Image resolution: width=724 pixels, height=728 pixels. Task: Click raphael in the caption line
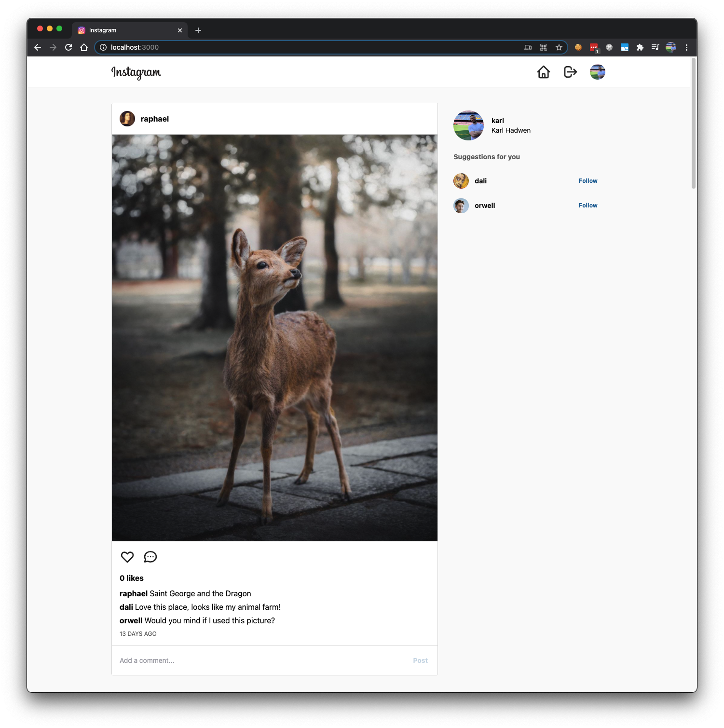(134, 593)
